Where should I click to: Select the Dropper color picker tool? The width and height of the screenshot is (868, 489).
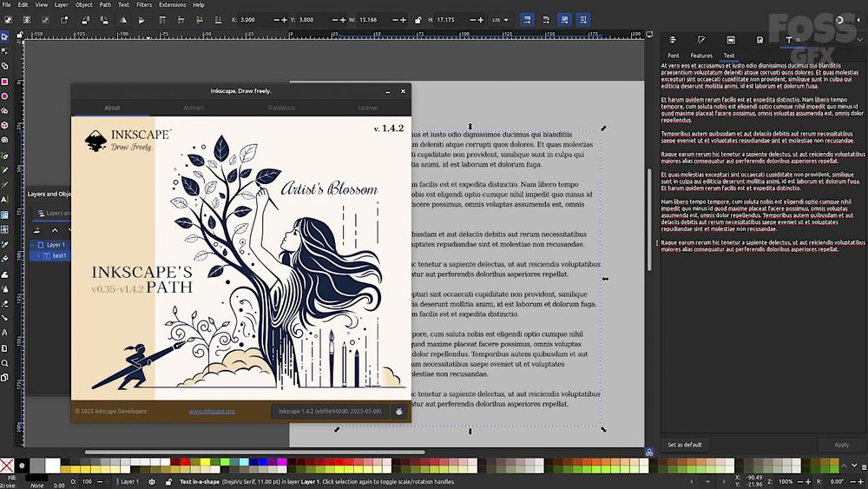(x=5, y=244)
